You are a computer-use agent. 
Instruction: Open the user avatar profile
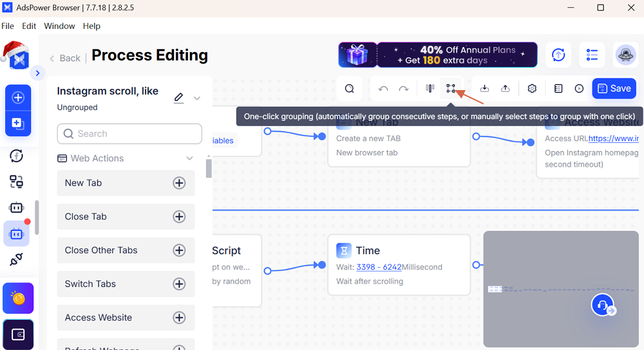click(x=625, y=55)
